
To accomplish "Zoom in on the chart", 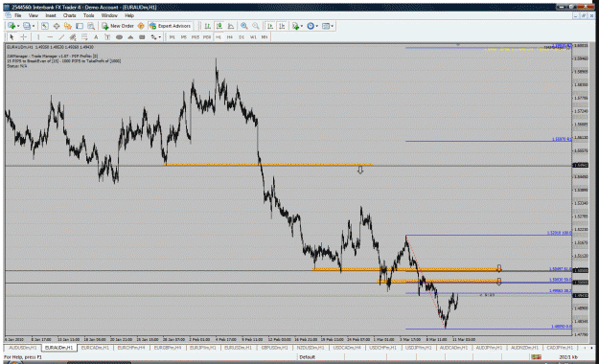I will click(243, 26).
